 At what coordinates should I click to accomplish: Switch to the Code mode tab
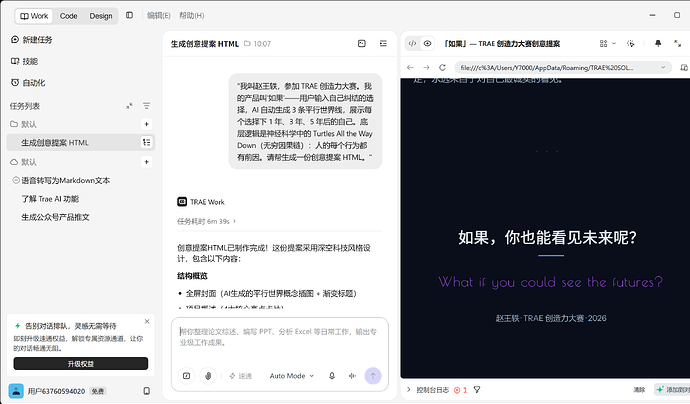(x=68, y=16)
